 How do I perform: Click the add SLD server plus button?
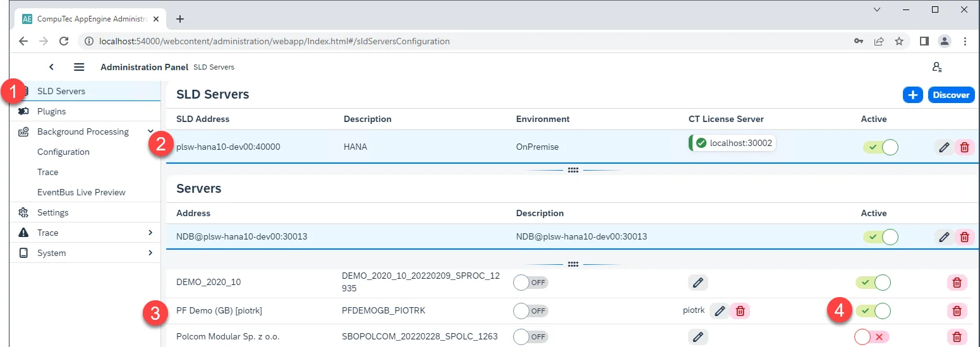(912, 95)
